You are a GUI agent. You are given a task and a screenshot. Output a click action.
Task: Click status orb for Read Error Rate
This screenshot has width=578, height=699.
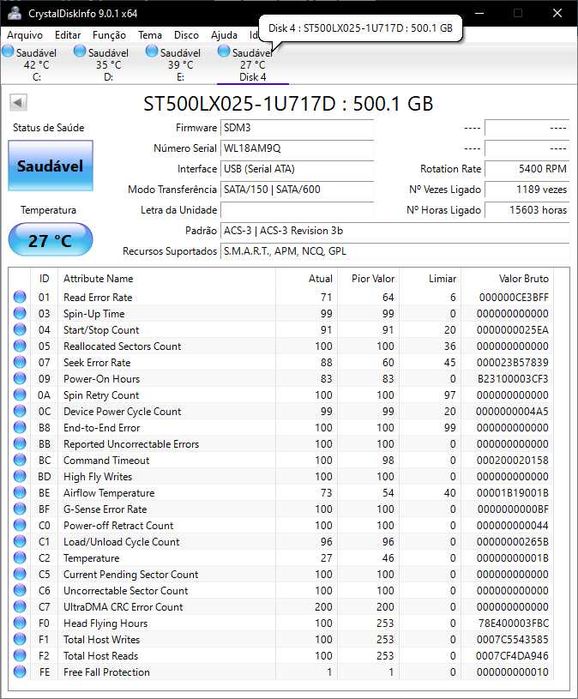pos(20,297)
